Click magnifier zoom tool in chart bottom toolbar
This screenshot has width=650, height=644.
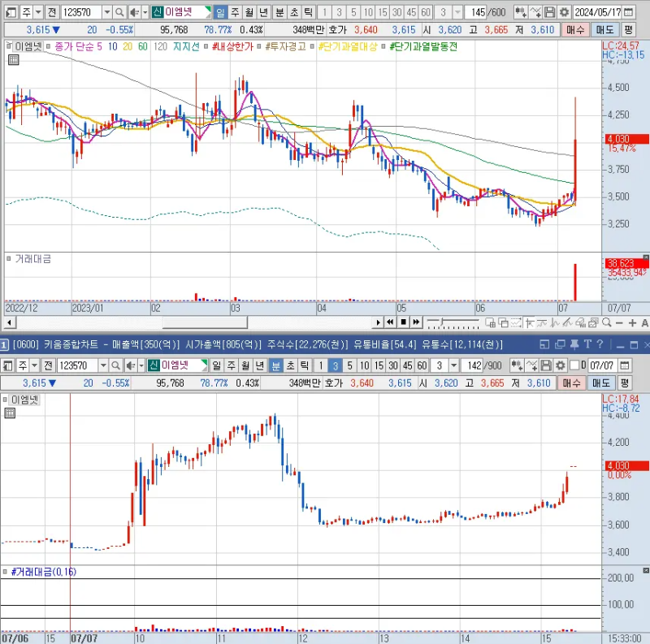coord(606,322)
